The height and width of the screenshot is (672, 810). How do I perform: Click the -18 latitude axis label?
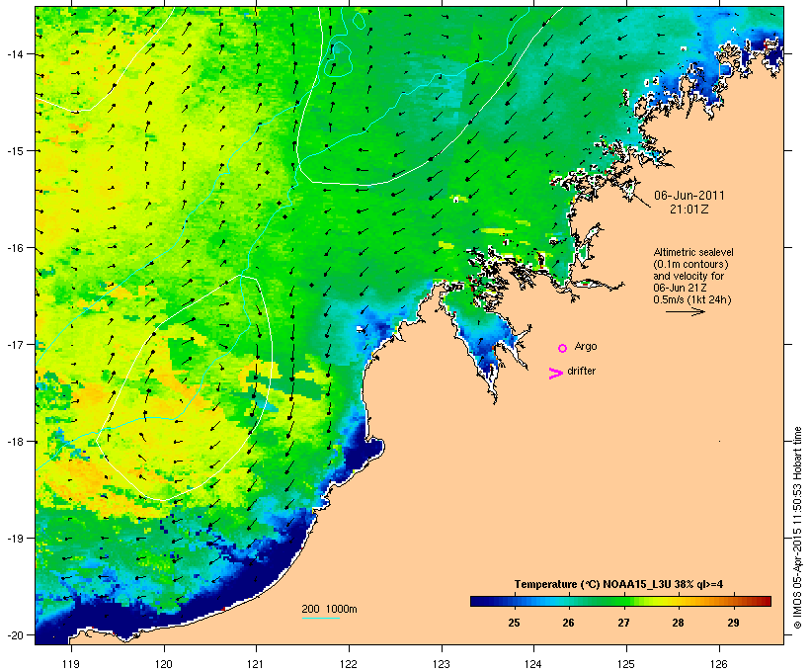point(14,442)
